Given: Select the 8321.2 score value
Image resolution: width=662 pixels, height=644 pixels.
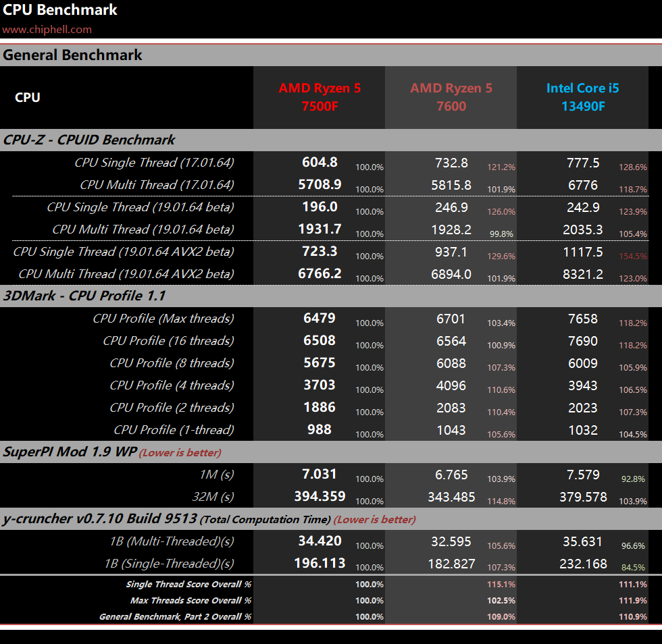Looking at the screenshot, I should click(x=582, y=275).
